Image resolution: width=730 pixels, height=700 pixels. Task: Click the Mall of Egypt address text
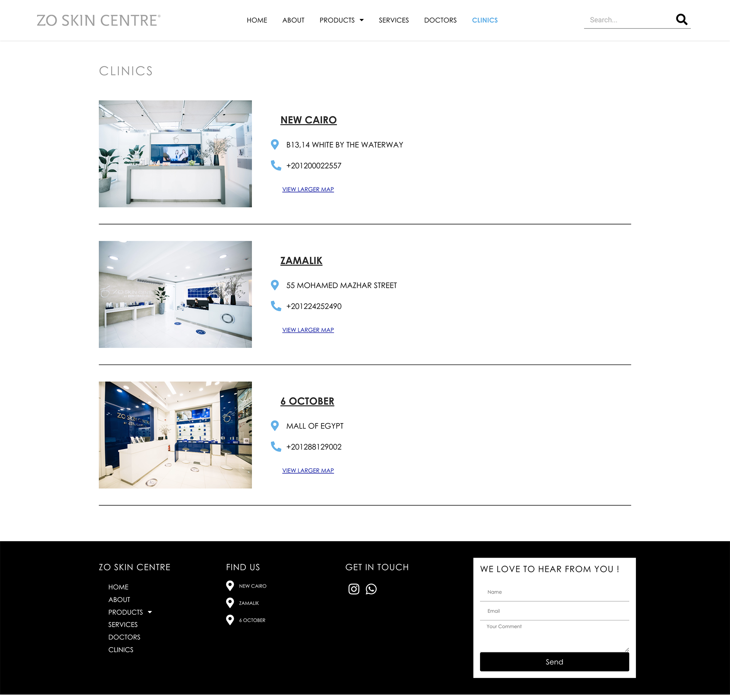pos(315,426)
